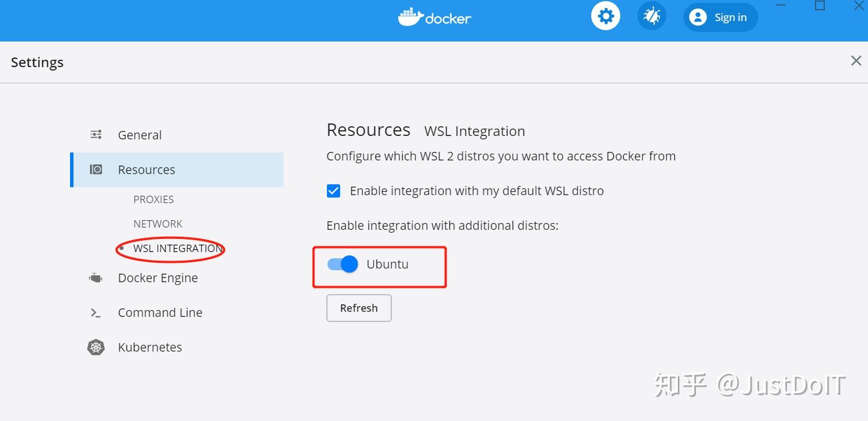Image resolution: width=868 pixels, height=421 pixels.
Task: Click the Resources panel icon
Action: click(96, 169)
